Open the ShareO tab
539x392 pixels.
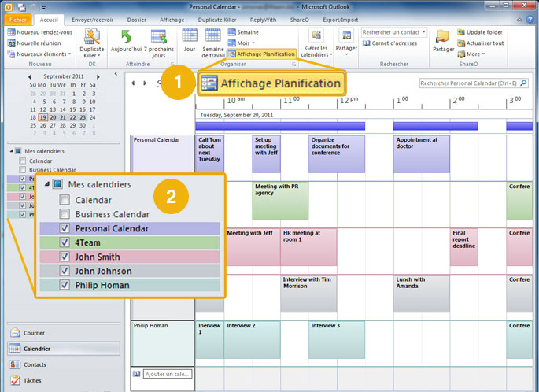[300, 20]
